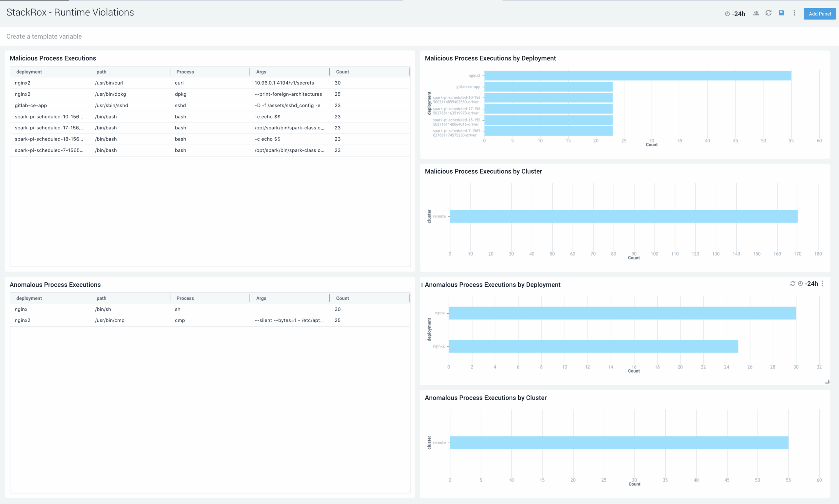Image resolution: width=839 pixels, height=504 pixels.
Task: Grab the Anomalous by Deployment drag handle
Action: [422, 285]
